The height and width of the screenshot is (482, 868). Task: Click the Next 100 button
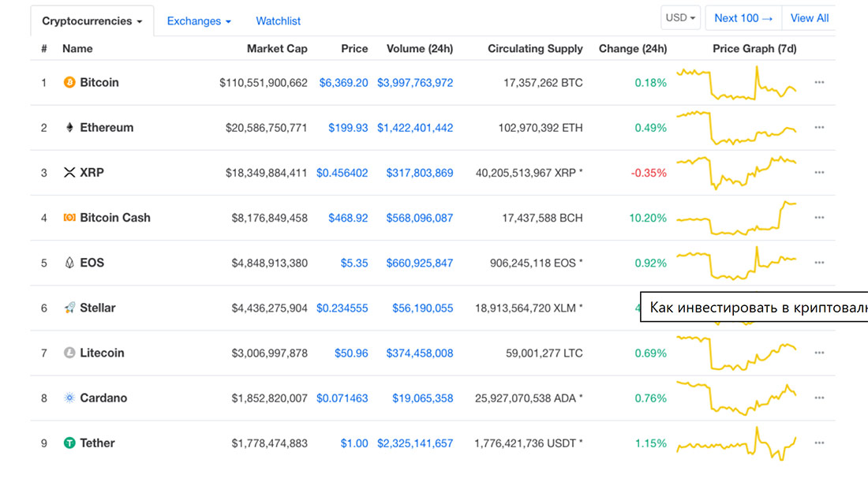click(x=743, y=17)
